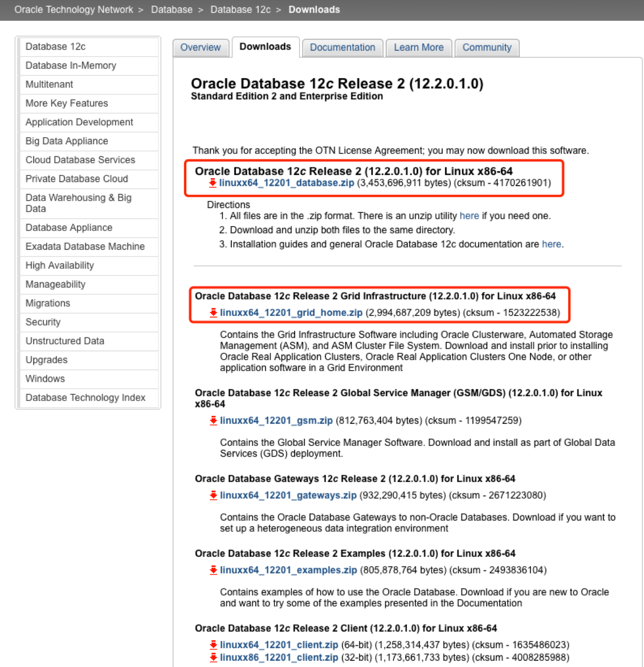Select Cloud Database Services in sidebar

(x=89, y=160)
